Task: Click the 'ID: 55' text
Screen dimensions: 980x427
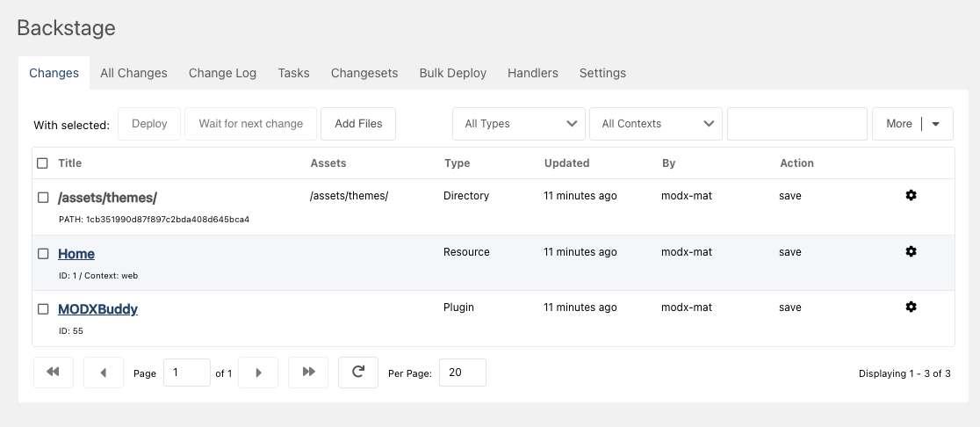Action: pos(70,330)
